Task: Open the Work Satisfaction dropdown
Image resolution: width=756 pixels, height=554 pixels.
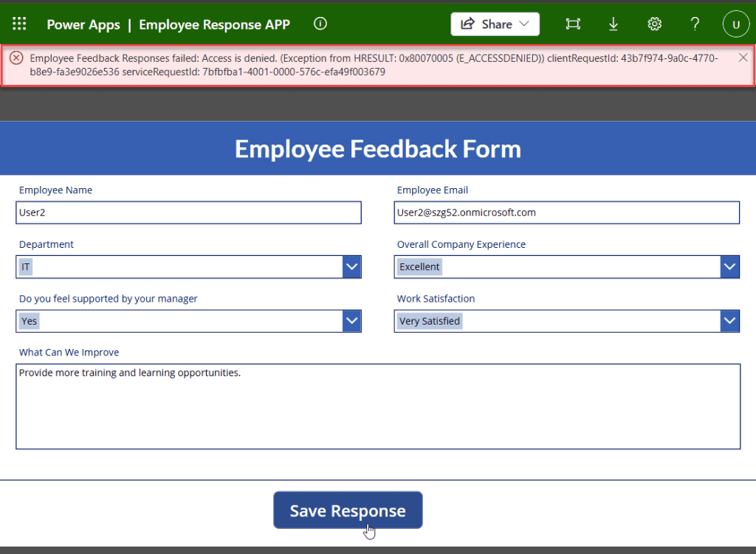Action: 730,321
